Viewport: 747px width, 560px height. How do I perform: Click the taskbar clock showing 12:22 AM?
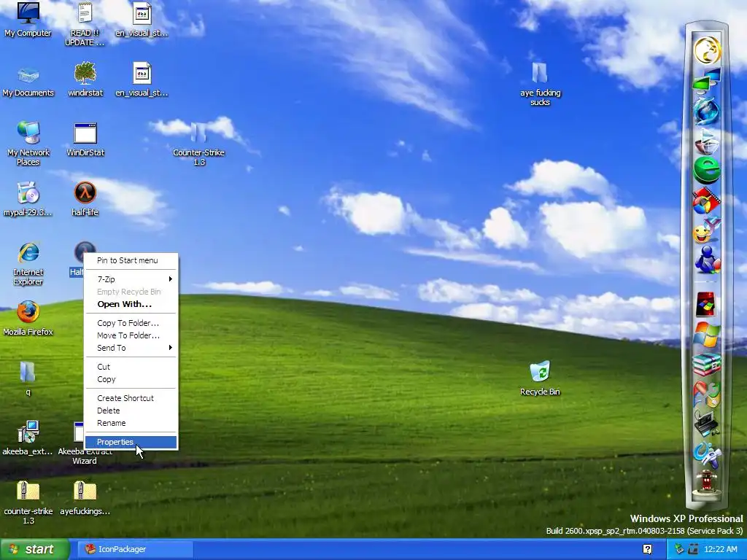tap(720, 549)
